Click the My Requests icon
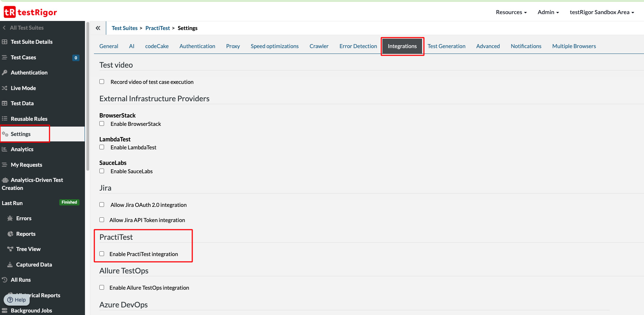 5,165
